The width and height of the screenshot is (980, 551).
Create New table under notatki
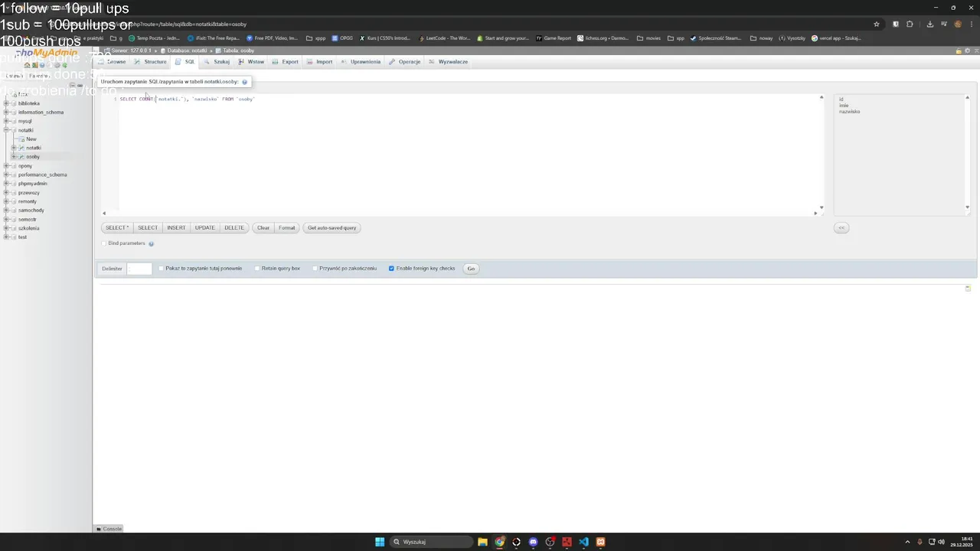point(31,139)
